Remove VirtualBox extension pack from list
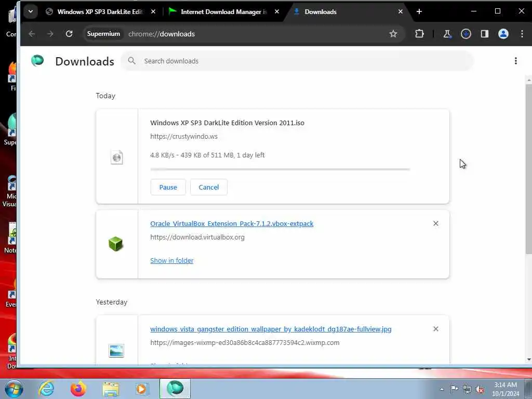The image size is (532, 399). click(x=436, y=223)
